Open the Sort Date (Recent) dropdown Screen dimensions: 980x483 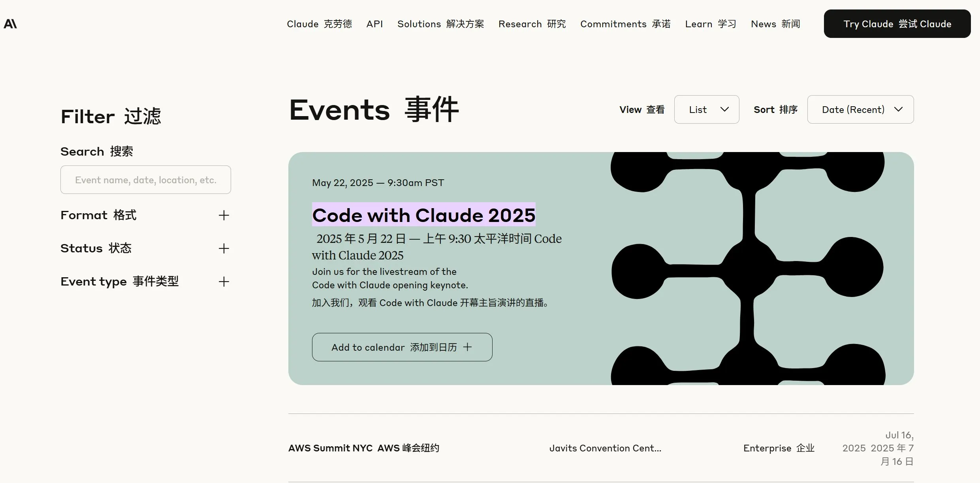[x=860, y=109]
